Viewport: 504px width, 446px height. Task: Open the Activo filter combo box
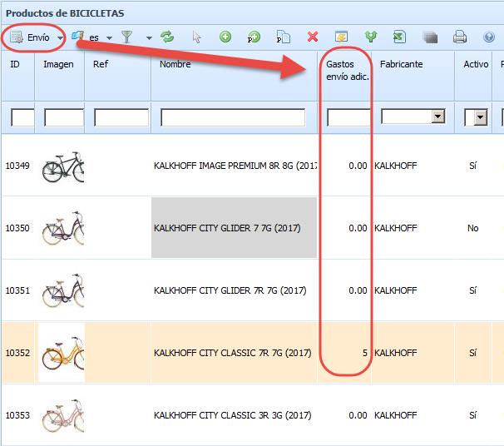(476, 117)
